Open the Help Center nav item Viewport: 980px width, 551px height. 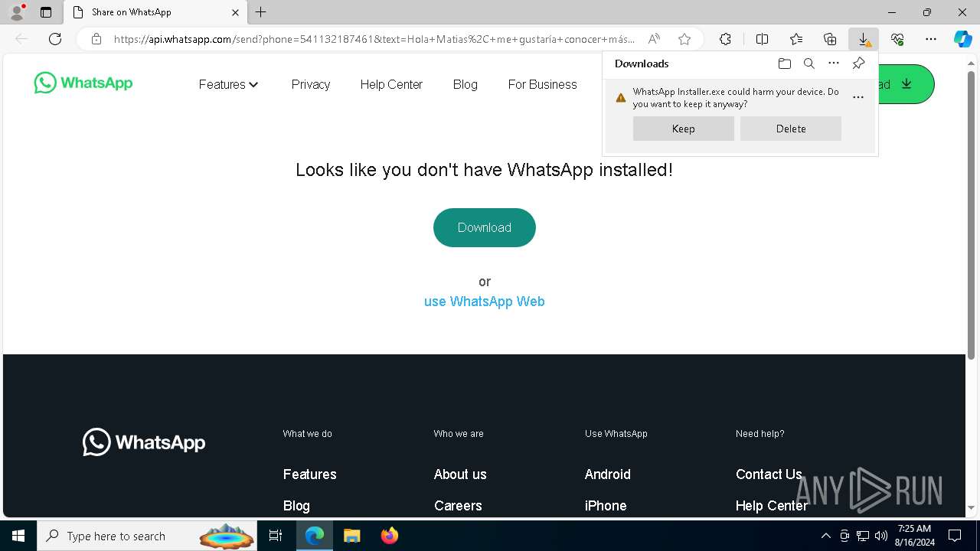(x=391, y=84)
